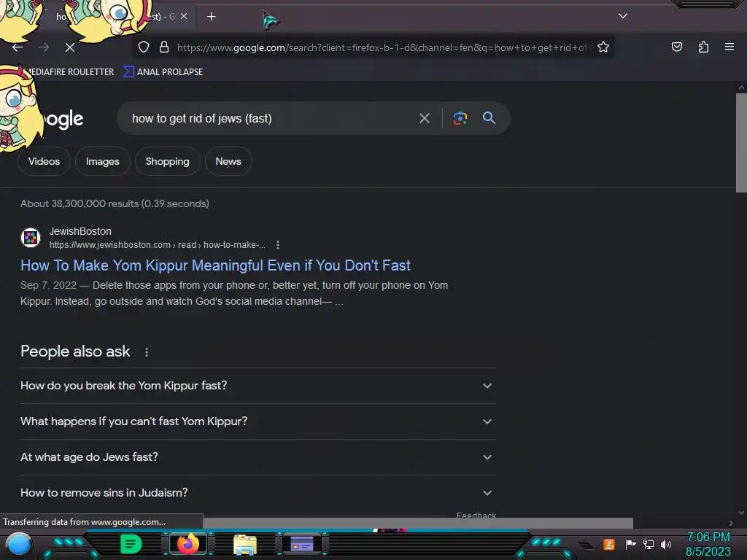Viewport: 747px width, 560px height.
Task: Click the JewishBoston site name
Action: pyautogui.click(x=80, y=231)
